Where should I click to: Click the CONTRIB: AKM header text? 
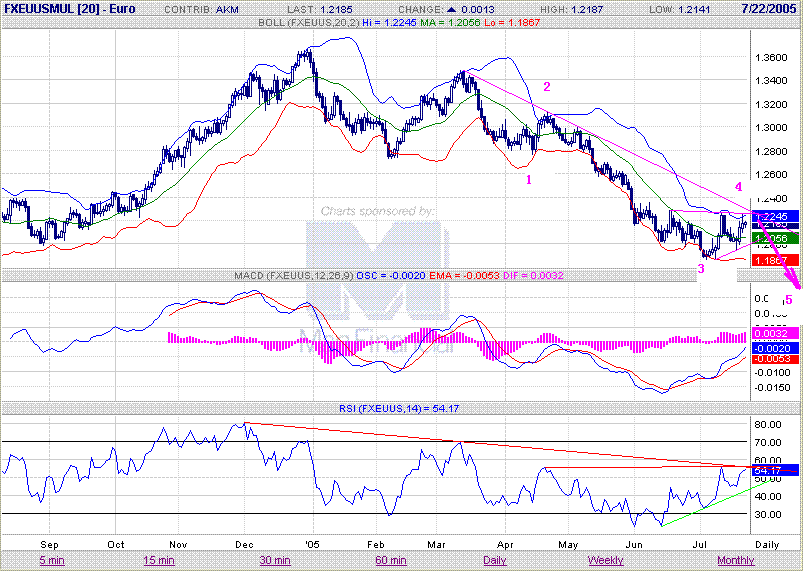tap(201, 10)
